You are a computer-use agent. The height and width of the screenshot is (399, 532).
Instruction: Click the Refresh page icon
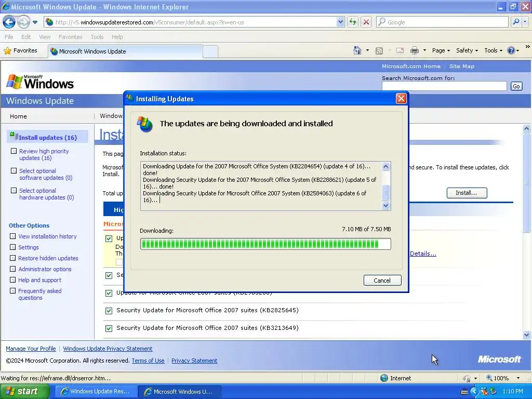[x=353, y=22]
